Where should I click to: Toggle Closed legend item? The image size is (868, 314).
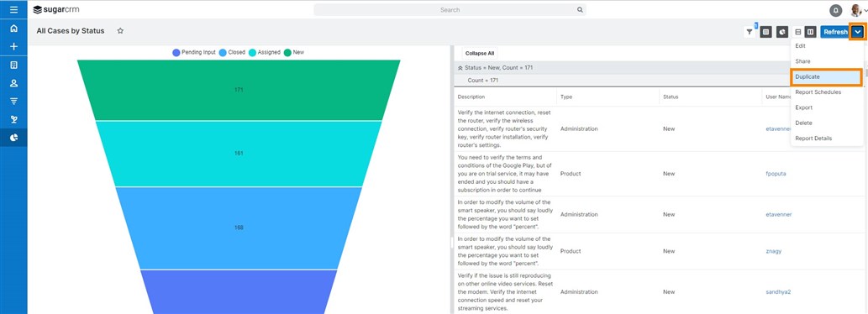[x=232, y=53]
